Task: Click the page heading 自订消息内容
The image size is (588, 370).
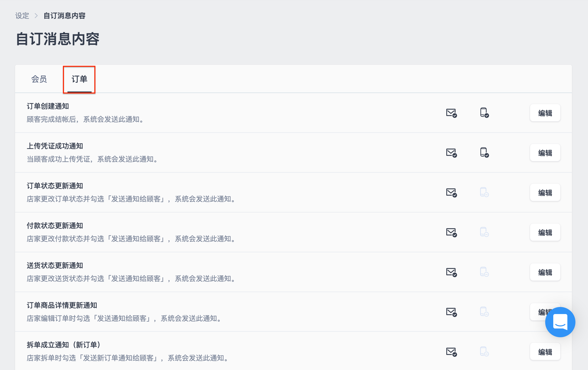Action: pyautogui.click(x=58, y=39)
